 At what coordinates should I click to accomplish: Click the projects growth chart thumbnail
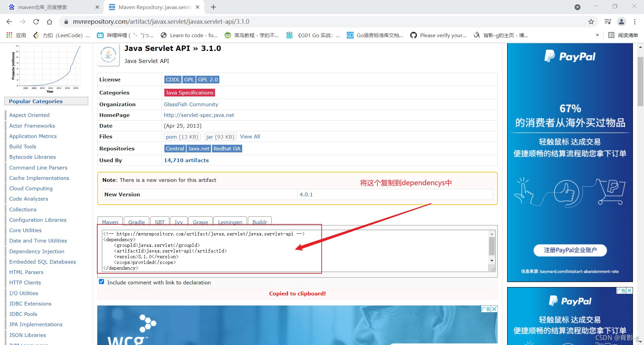click(x=46, y=69)
